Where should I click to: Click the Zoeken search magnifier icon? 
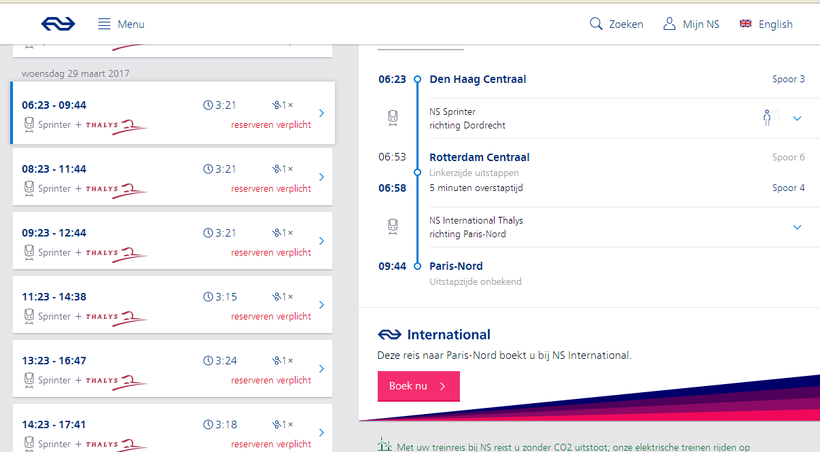(x=596, y=24)
